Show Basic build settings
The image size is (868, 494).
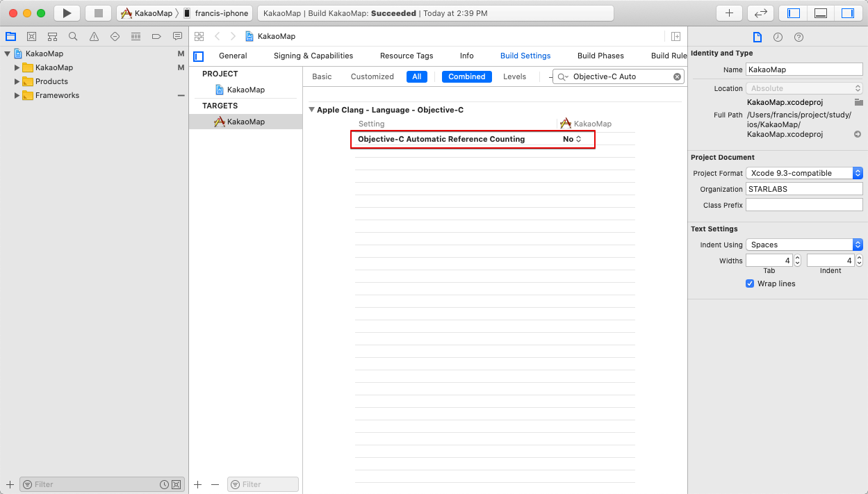(322, 76)
